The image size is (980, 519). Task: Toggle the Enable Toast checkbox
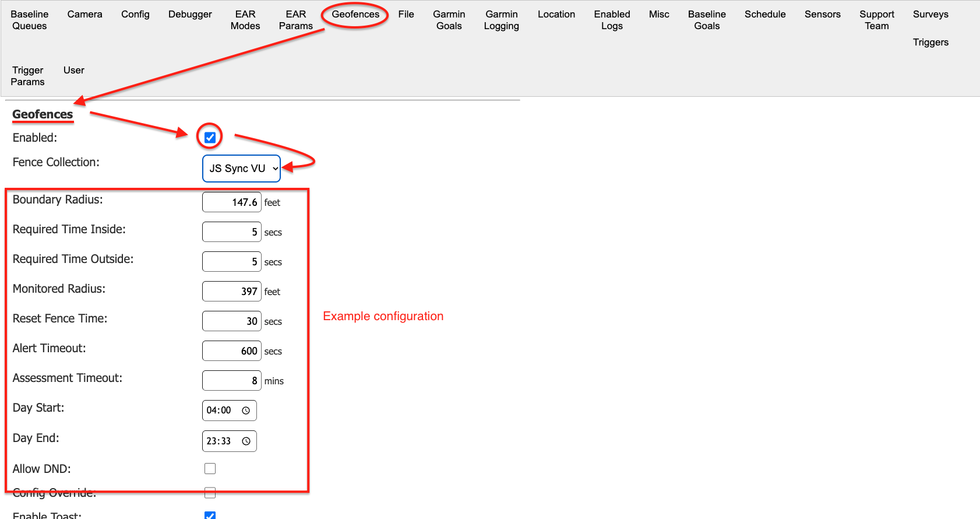pos(210,516)
